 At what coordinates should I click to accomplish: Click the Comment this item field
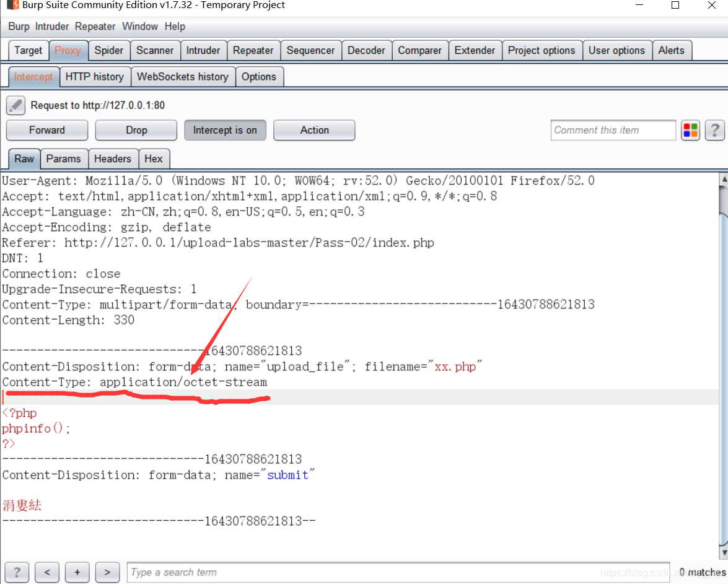pyautogui.click(x=613, y=130)
